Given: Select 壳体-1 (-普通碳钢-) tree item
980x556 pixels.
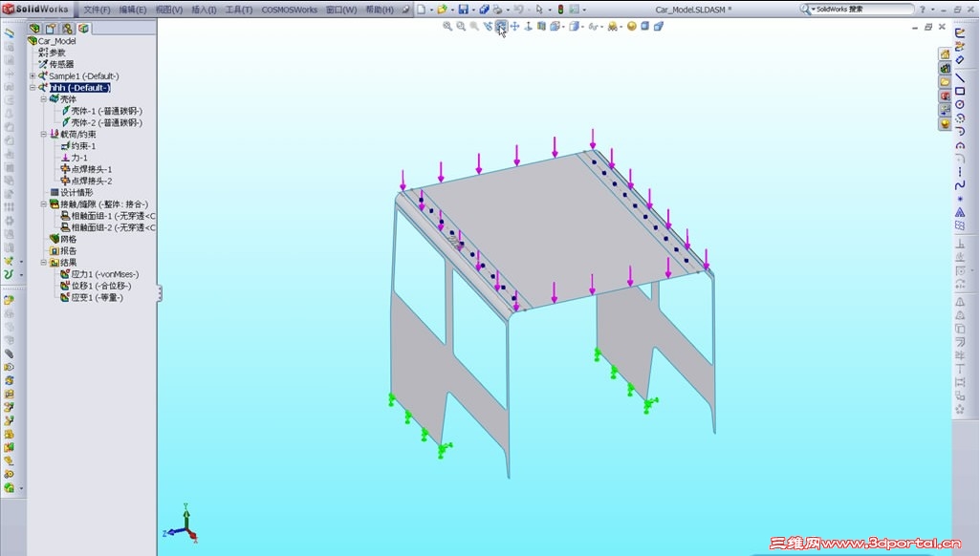Looking at the screenshot, I should (101, 111).
